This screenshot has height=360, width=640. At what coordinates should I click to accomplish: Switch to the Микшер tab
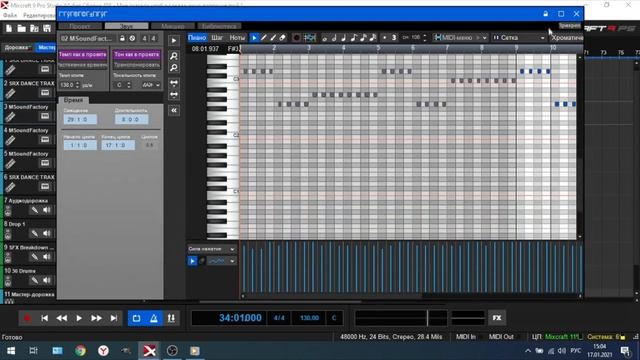[173, 26]
